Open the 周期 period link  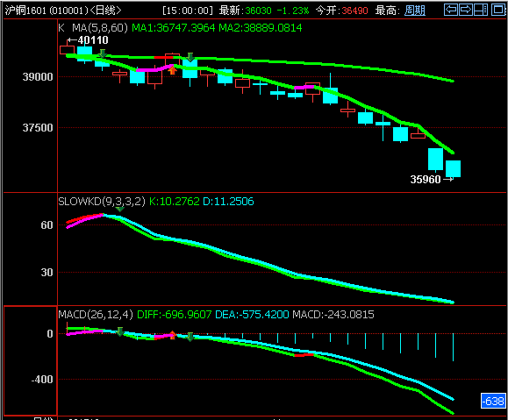[x=415, y=11]
